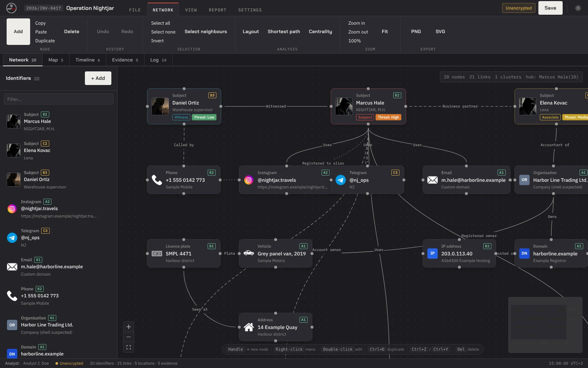Click the OR organisation icon in the Harbor Line node
Screen dimensions: 588x368
pyautogui.click(x=524, y=180)
